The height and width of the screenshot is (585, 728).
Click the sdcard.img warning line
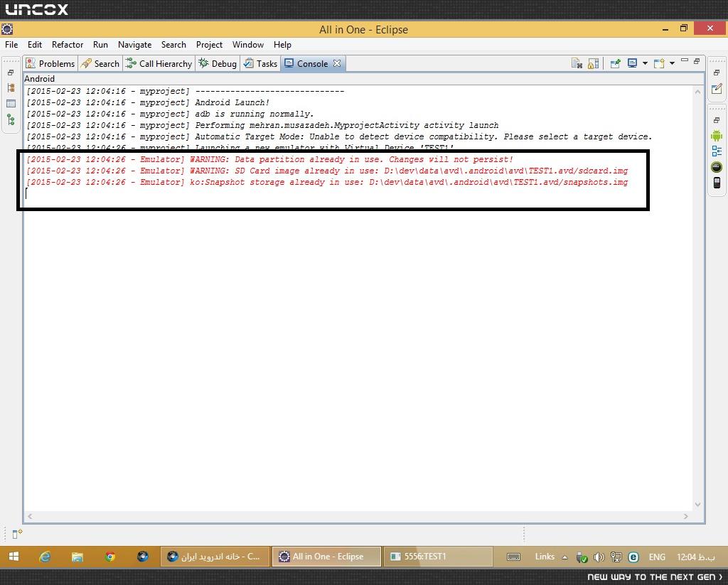click(x=327, y=171)
